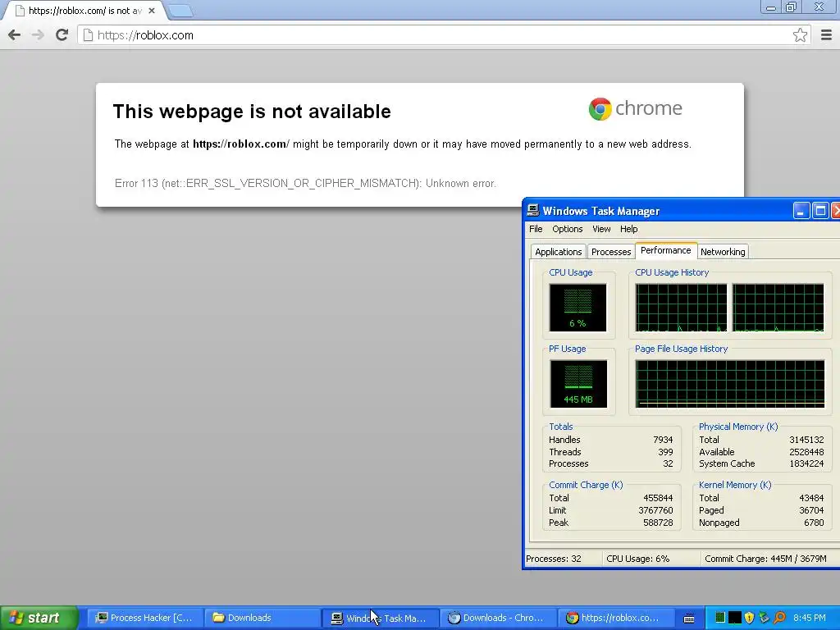This screenshot has height=630, width=840.
Task: Click the Windows Task Manager taskbar button
Action: pos(381,618)
